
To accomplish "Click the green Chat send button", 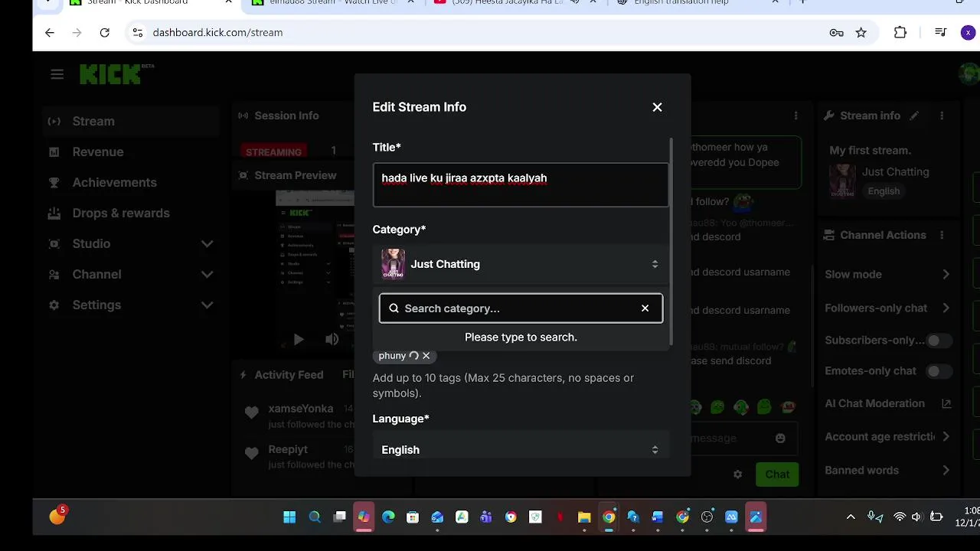I will point(777,474).
